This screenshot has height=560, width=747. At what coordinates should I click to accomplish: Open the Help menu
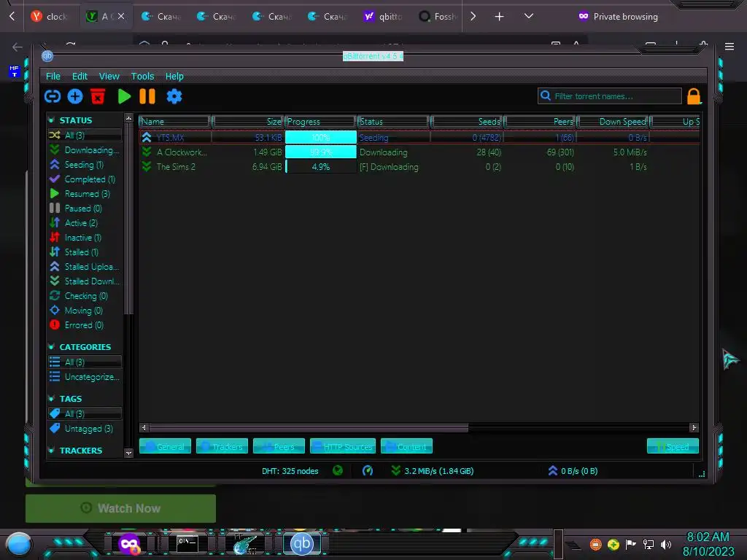174,76
